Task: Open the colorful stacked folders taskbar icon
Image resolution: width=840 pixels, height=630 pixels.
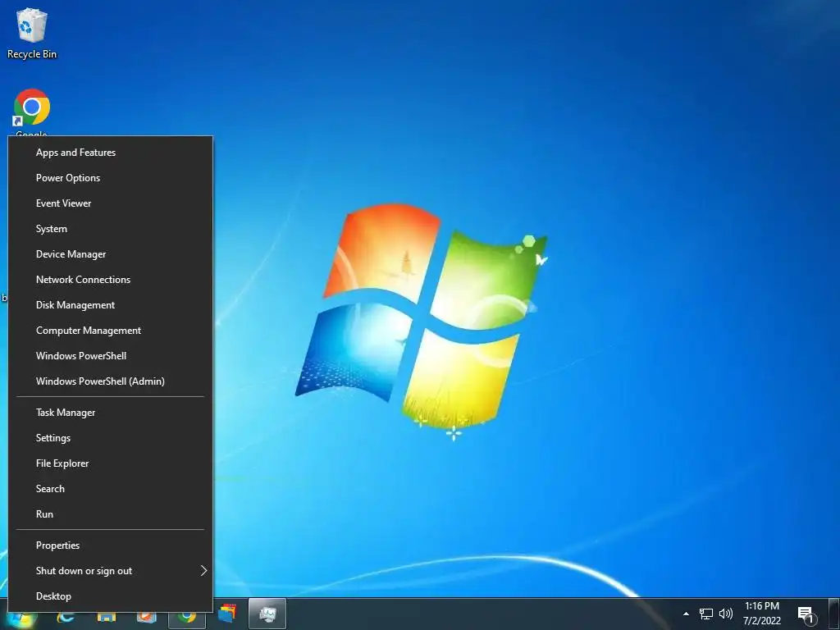Action: tap(228, 614)
